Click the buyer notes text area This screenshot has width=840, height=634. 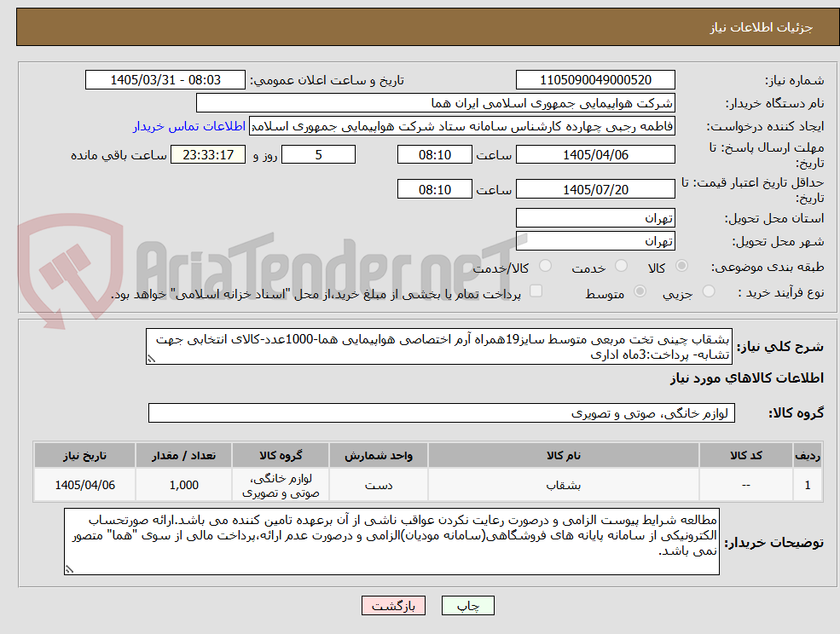tap(391, 541)
